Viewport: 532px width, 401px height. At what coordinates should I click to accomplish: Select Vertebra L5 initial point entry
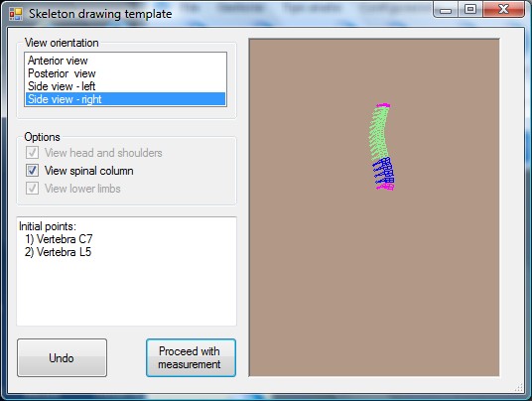tap(58, 252)
